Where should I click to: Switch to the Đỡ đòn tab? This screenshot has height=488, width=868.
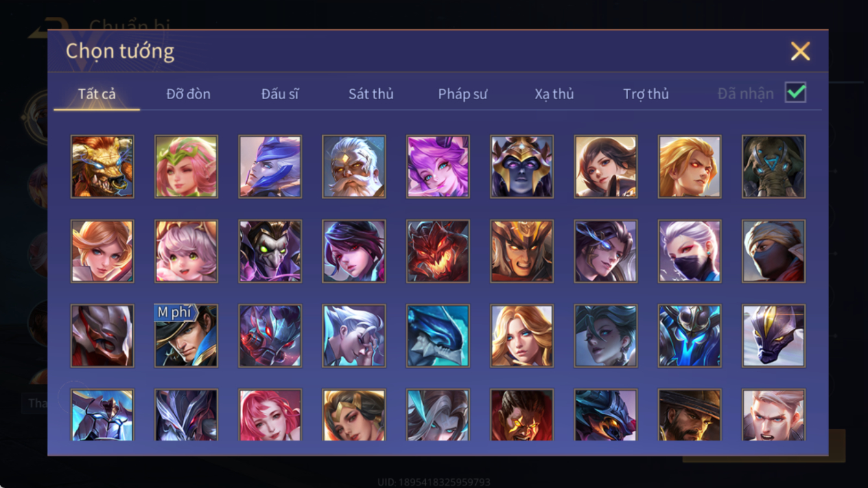tap(188, 94)
